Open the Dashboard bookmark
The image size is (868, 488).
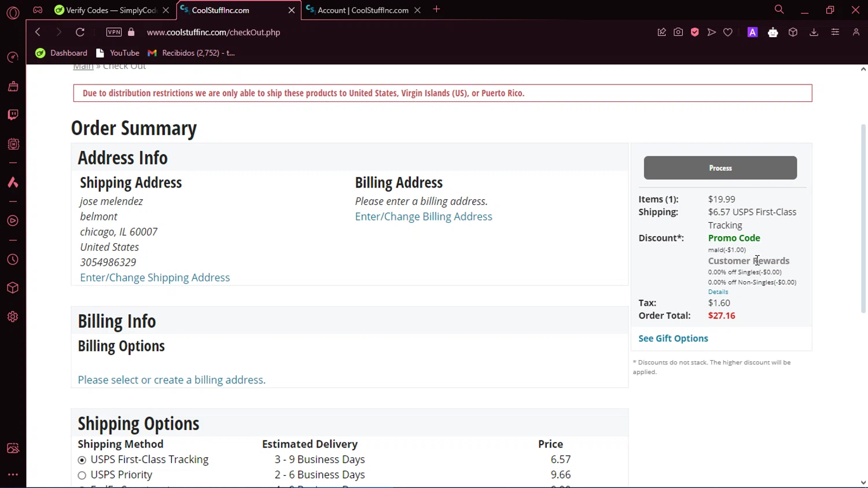tap(61, 53)
